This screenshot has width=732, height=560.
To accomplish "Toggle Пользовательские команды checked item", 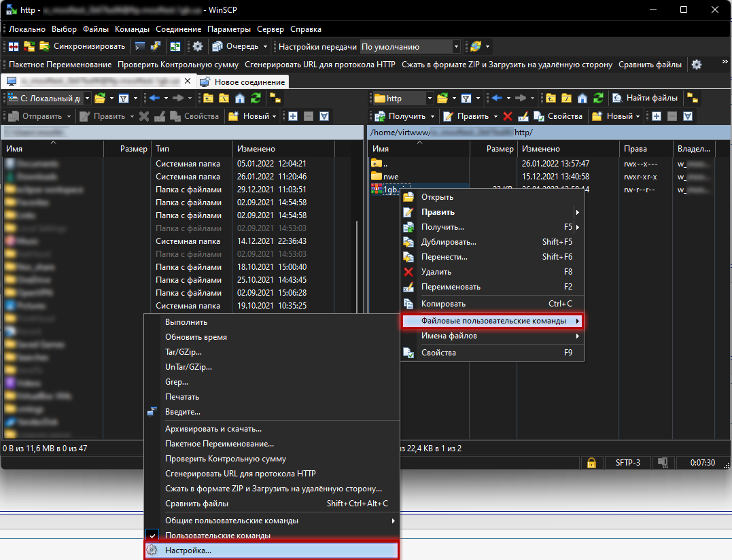I will coord(272,536).
